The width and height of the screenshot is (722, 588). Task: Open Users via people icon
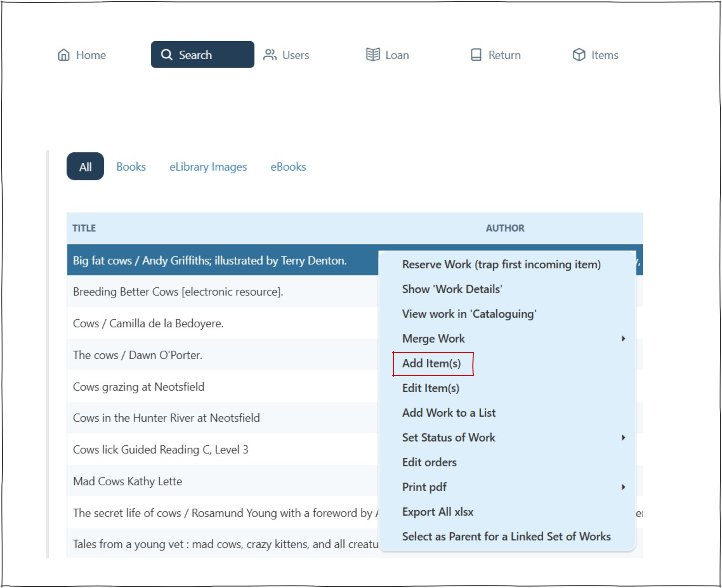coord(270,55)
